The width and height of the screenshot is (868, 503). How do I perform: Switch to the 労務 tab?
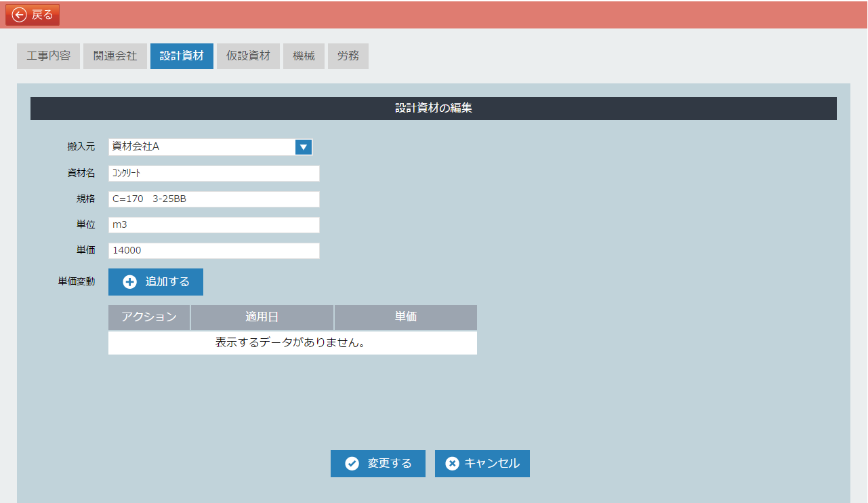348,56
